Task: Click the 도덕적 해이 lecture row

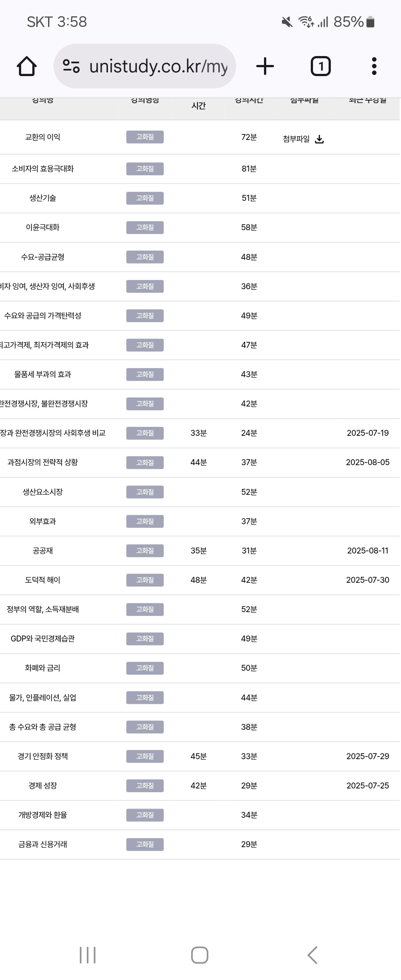Action: [43, 580]
